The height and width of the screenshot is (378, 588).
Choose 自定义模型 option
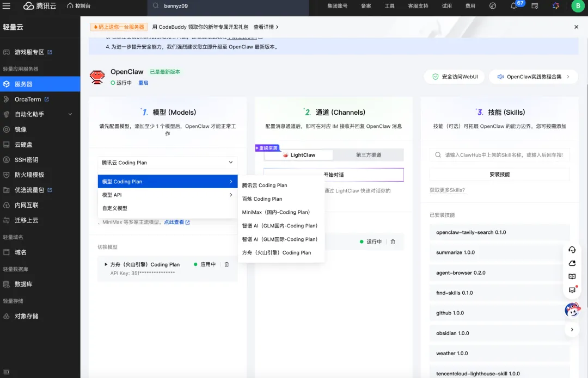[x=167, y=208]
